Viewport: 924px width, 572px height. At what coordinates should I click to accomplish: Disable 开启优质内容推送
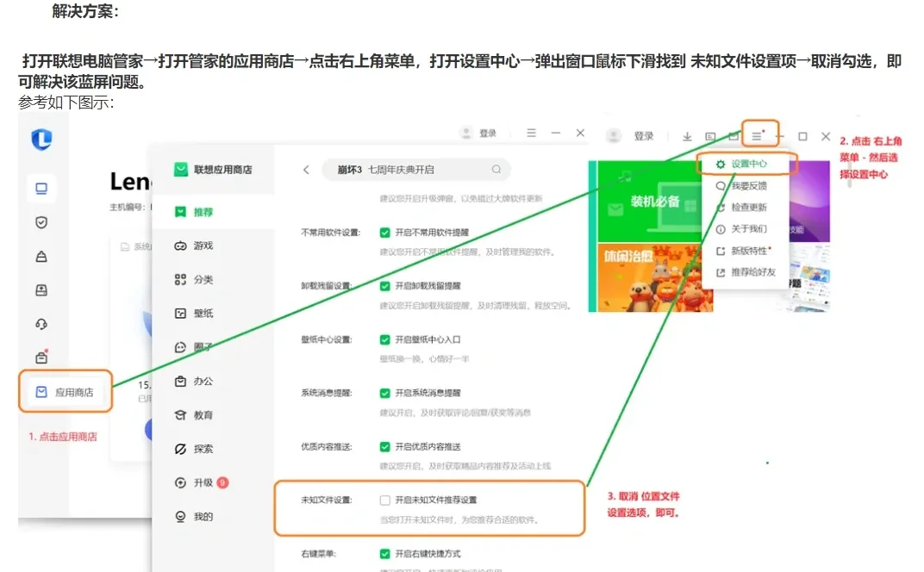pyautogui.click(x=386, y=447)
